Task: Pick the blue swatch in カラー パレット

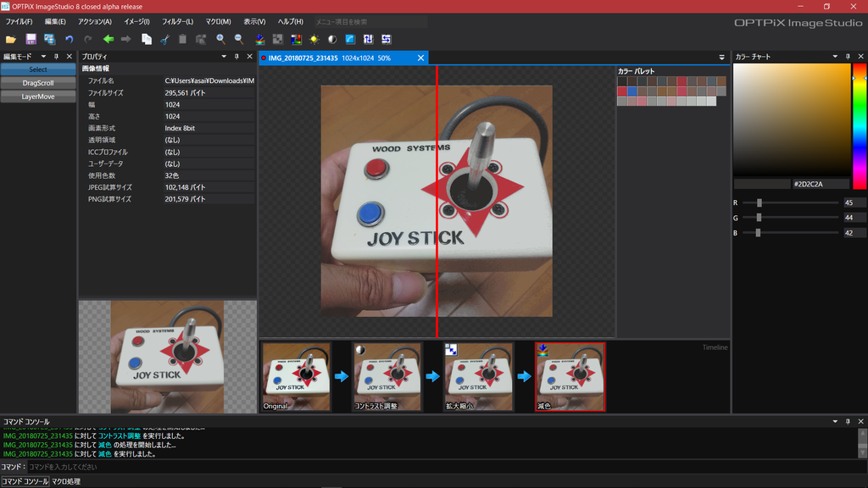Action: point(632,91)
